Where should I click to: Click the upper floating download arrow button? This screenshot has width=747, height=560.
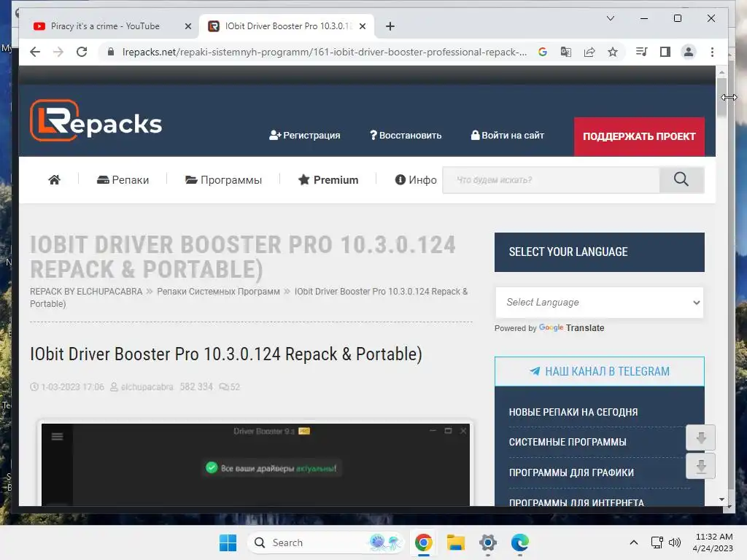tap(700, 437)
